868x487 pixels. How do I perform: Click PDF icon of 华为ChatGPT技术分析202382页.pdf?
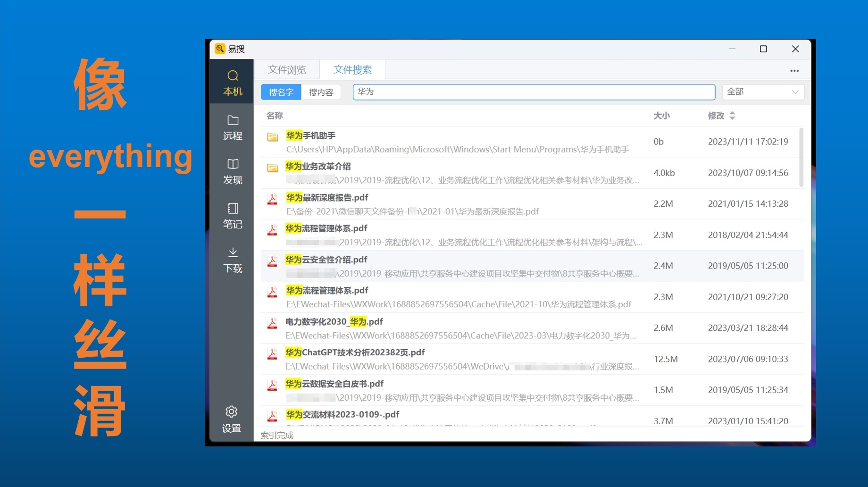[x=272, y=354]
